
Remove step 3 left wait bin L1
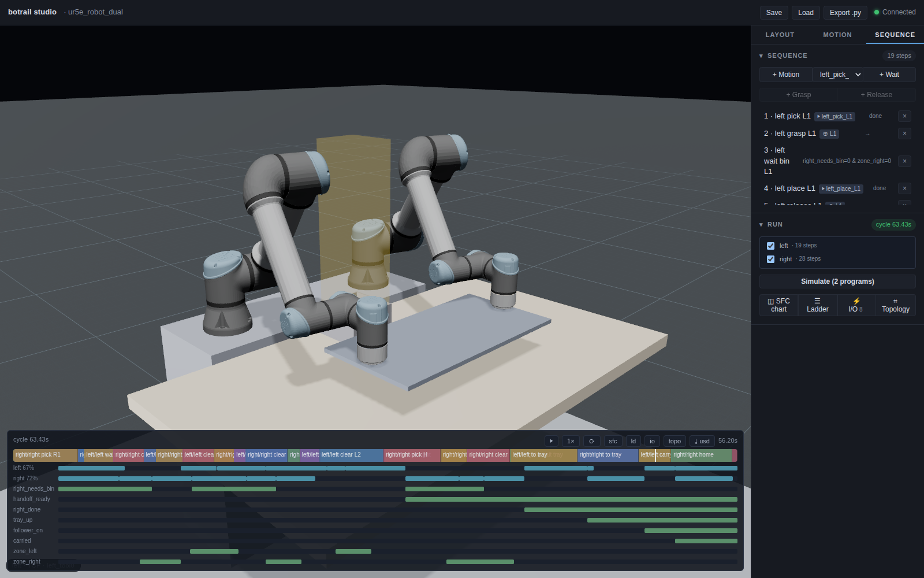click(x=904, y=161)
